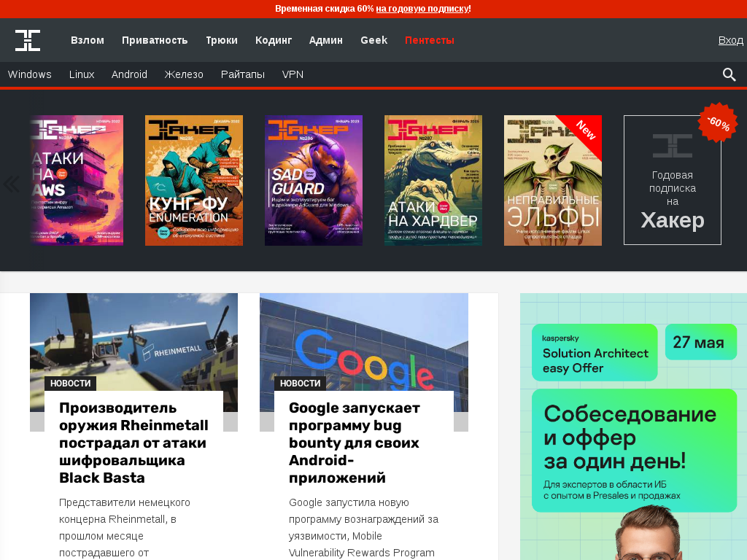Click НОВОСТИ tag on the Rheinmetall article
Screen dimensions: 747x560
click(x=71, y=384)
